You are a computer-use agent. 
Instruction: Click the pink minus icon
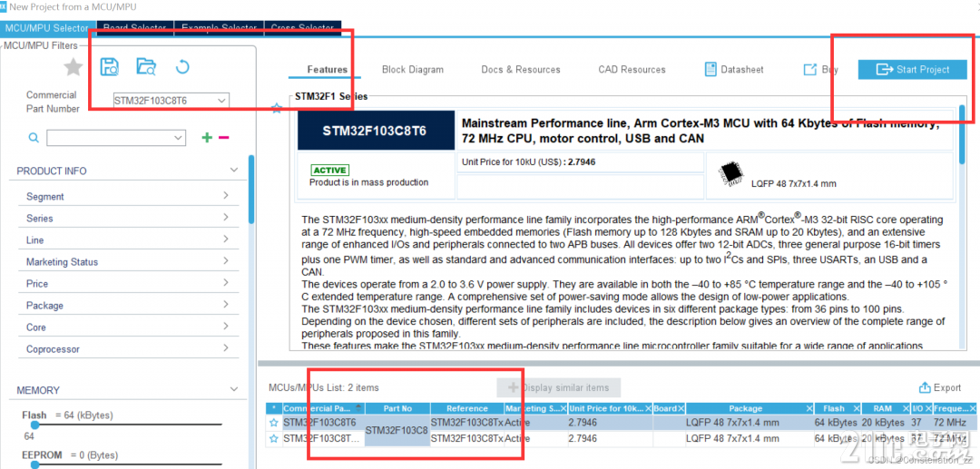click(224, 137)
